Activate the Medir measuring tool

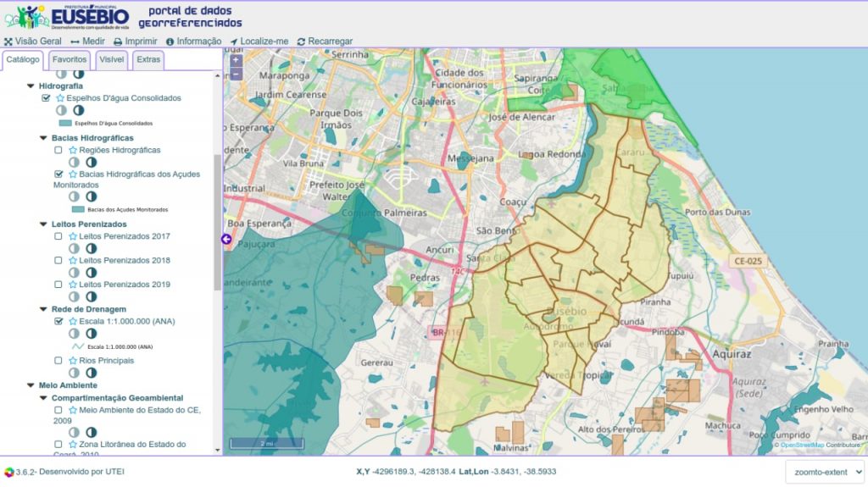(x=87, y=42)
